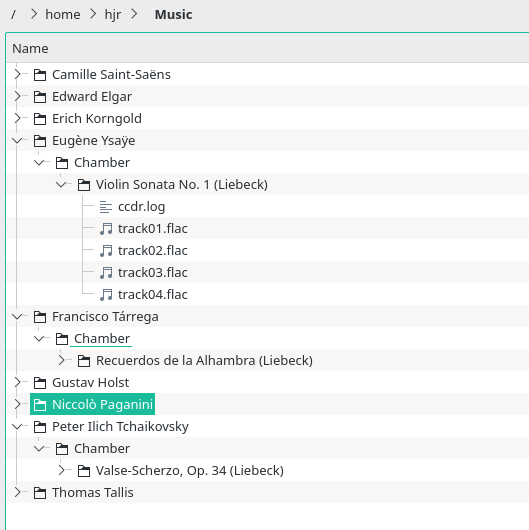
Task: Expand Recuerdos de la Alhambra (Liebeck) folder
Action: point(61,361)
